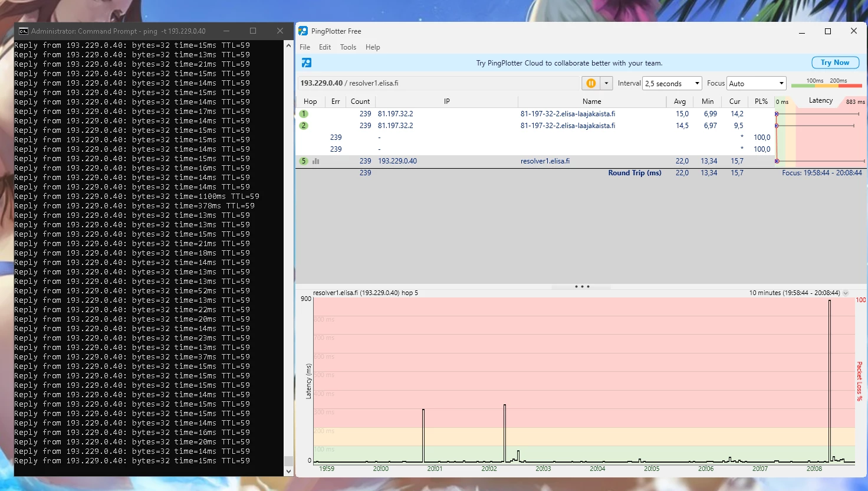Click the ping reply line with time=1100ms
Screen dimensions: 868x491
coord(137,197)
